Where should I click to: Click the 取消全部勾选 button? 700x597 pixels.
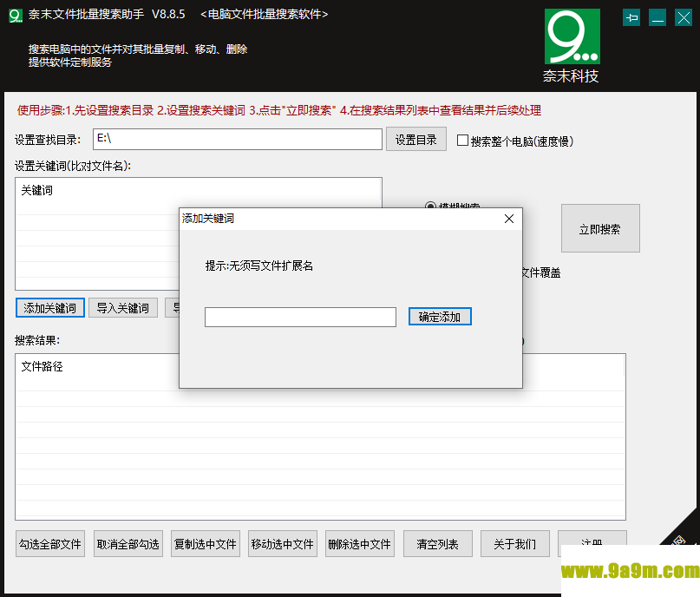(128, 544)
